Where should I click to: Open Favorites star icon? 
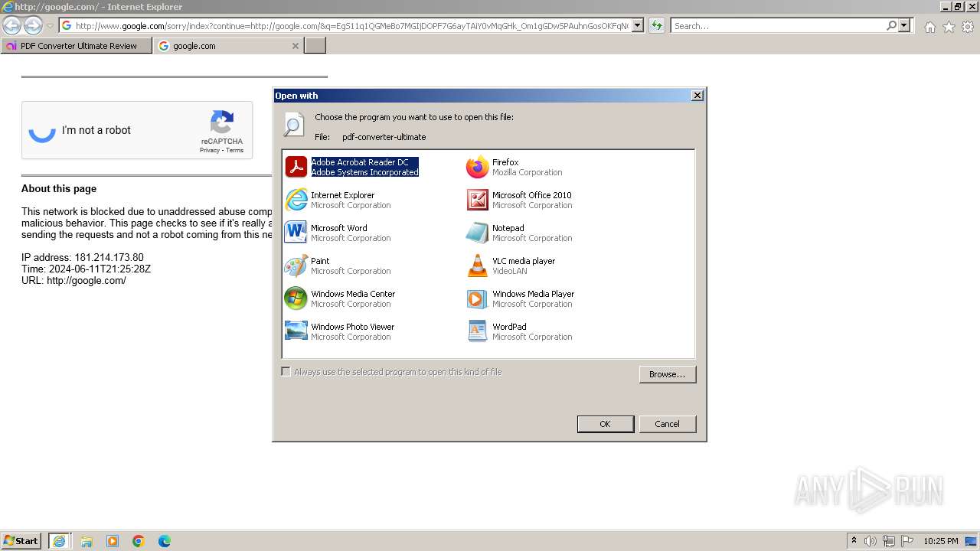coord(949,27)
